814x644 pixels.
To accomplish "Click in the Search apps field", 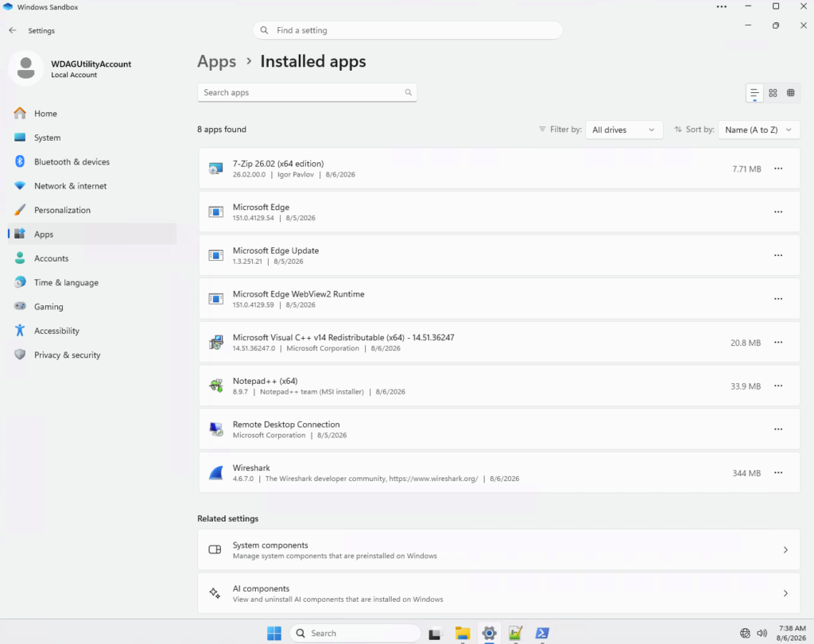I will [x=307, y=92].
